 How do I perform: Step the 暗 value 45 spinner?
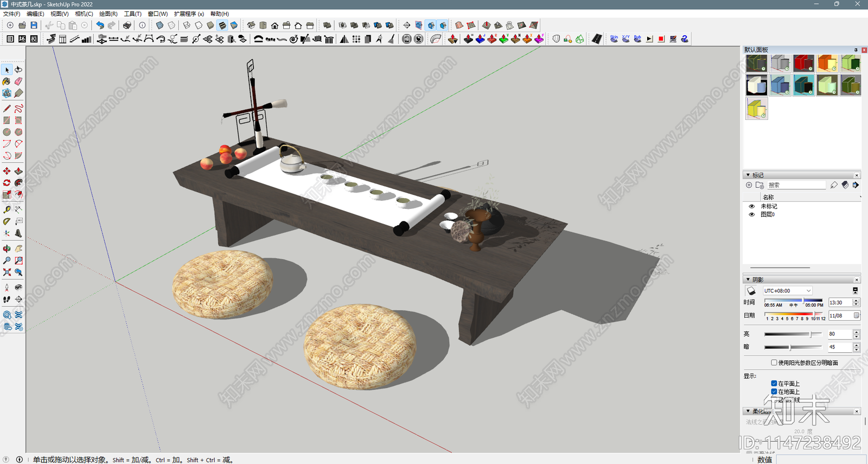856,347
